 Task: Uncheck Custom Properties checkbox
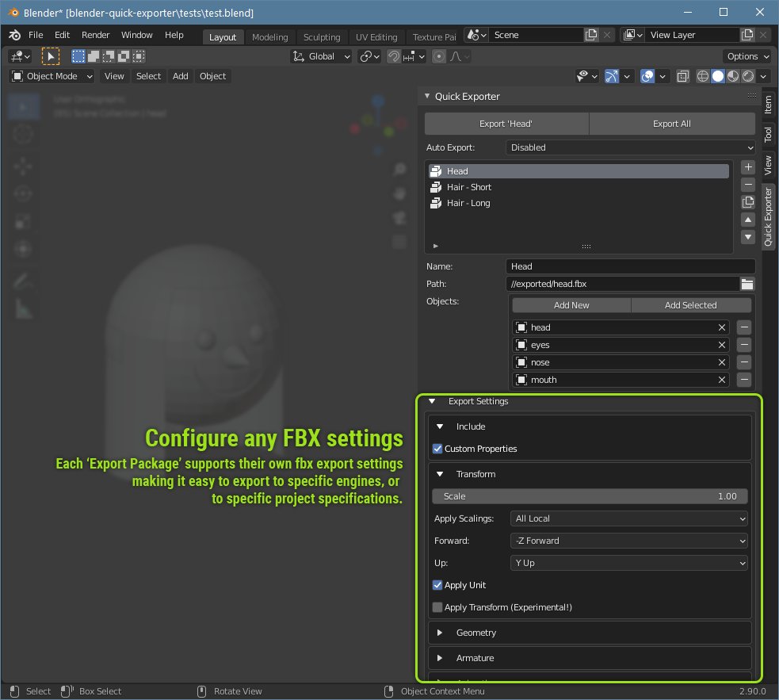click(437, 449)
